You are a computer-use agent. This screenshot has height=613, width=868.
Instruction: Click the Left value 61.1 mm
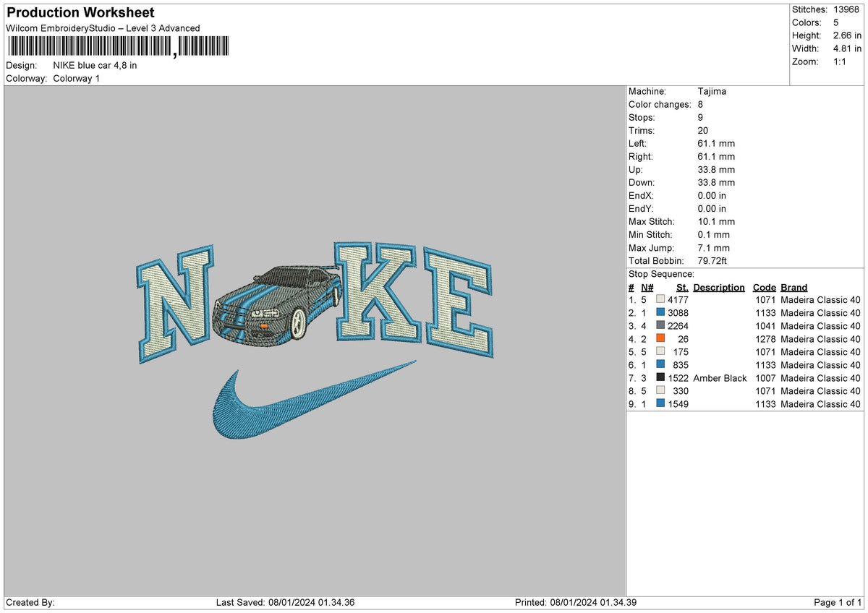pos(716,143)
